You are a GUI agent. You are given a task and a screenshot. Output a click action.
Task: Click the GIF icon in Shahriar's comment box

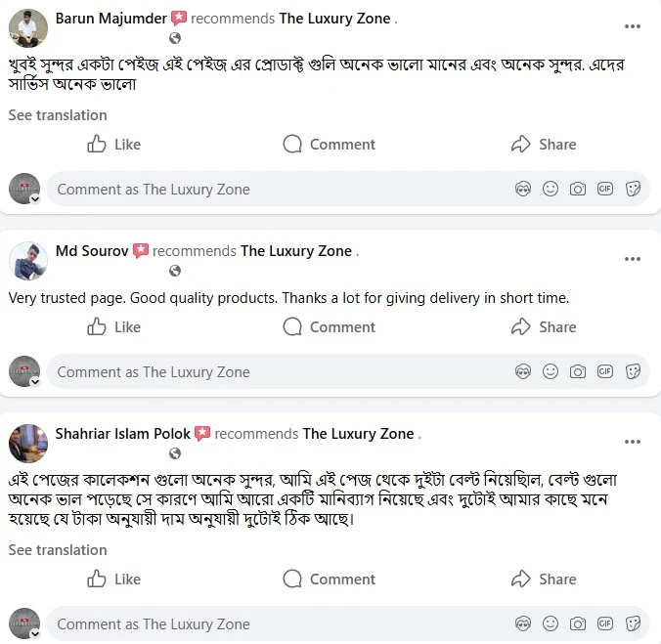pyautogui.click(x=605, y=623)
